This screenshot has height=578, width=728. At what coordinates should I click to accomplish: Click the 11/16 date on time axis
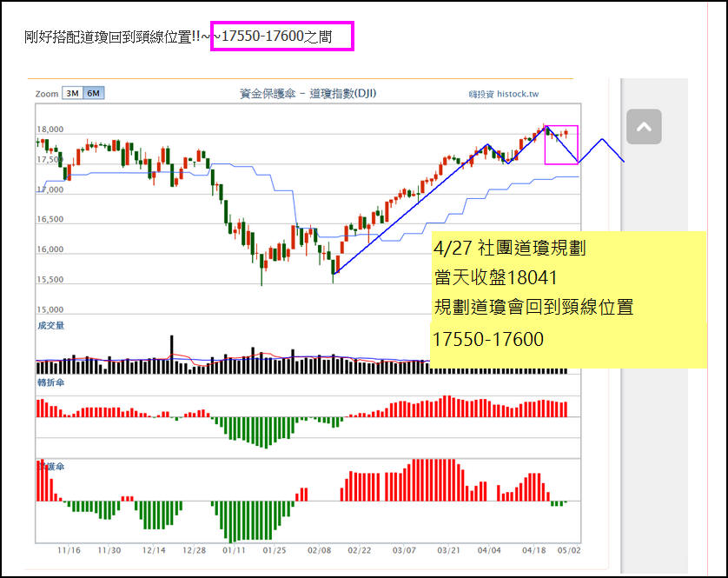69,550
